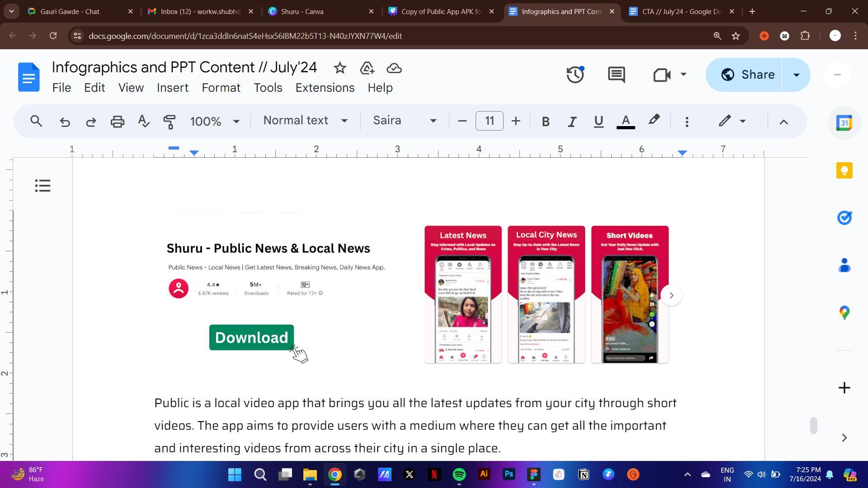This screenshot has width=868, height=488.
Task: Open the Saira font dropdown
Action: (405, 121)
